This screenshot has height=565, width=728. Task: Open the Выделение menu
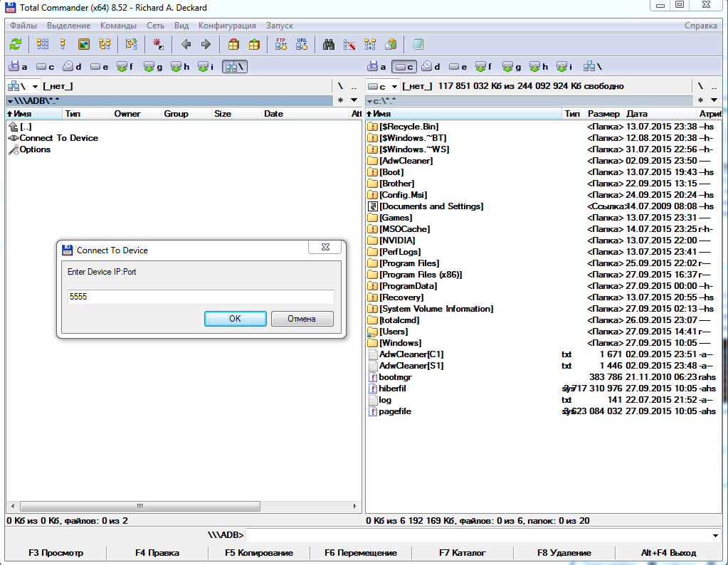[x=68, y=26]
